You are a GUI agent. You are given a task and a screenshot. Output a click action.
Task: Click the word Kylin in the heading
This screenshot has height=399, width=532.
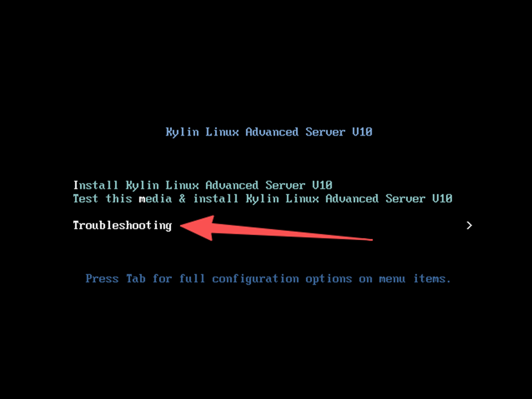(x=182, y=132)
